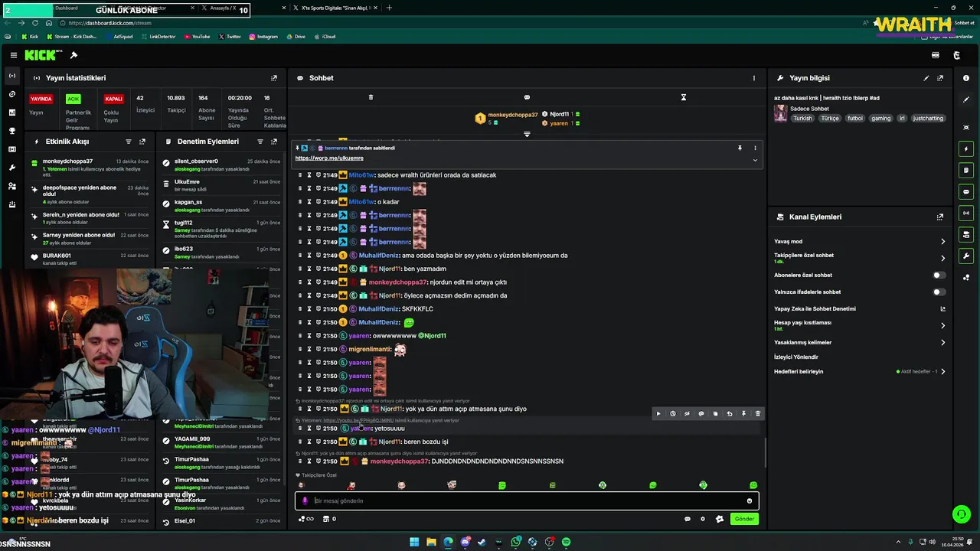Click the gavel moderation icon beside Kick logo
This screenshot has width=980, height=551.
click(73, 55)
